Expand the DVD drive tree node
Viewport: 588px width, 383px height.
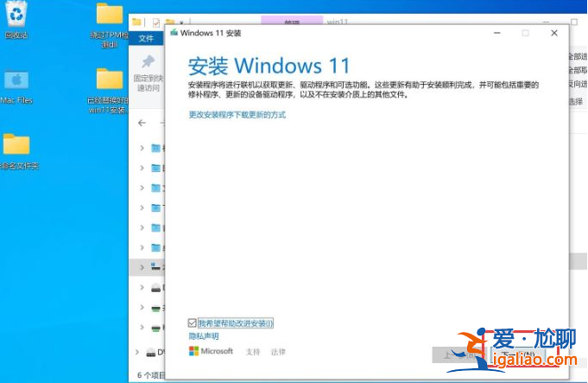137,352
